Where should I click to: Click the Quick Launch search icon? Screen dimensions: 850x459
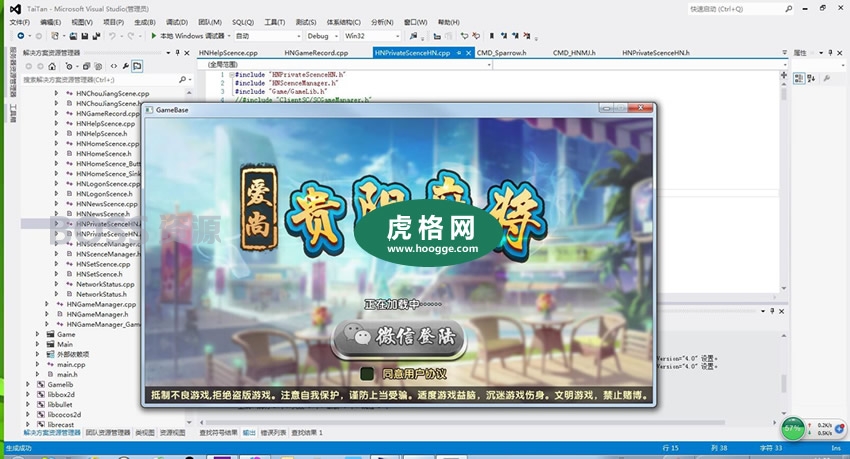[788, 9]
